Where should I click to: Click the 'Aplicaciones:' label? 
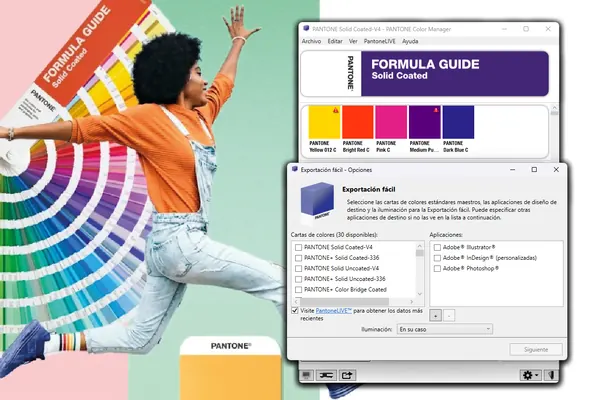click(x=446, y=235)
